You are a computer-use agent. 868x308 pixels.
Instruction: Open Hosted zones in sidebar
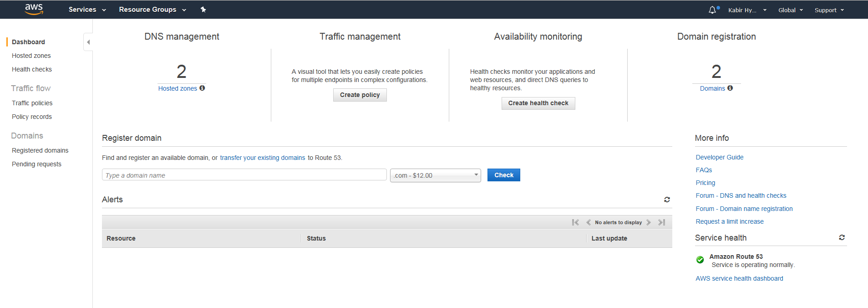pos(31,56)
